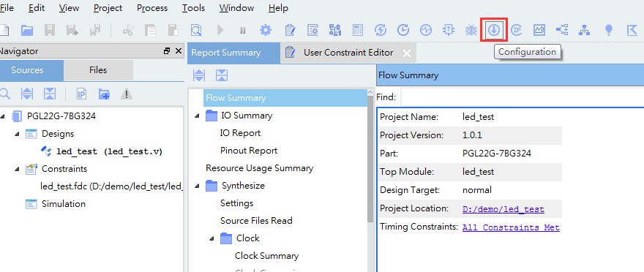Collapse the Designs tree node
Viewport: 644px width, 272px height.
18,134
